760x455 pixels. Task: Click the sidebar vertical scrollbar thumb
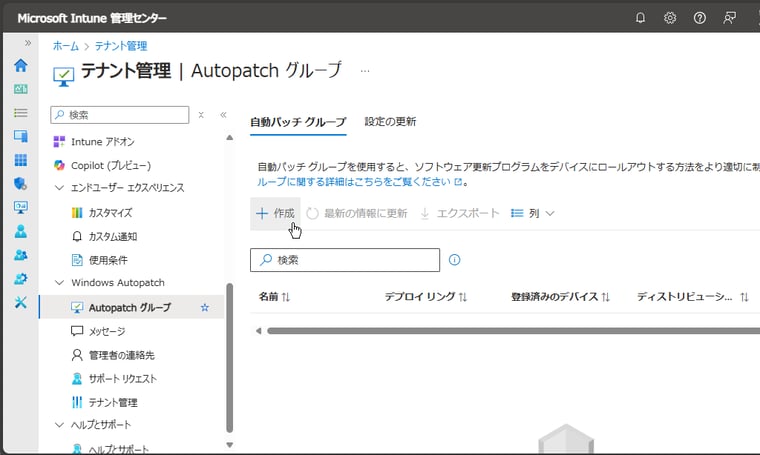230,358
